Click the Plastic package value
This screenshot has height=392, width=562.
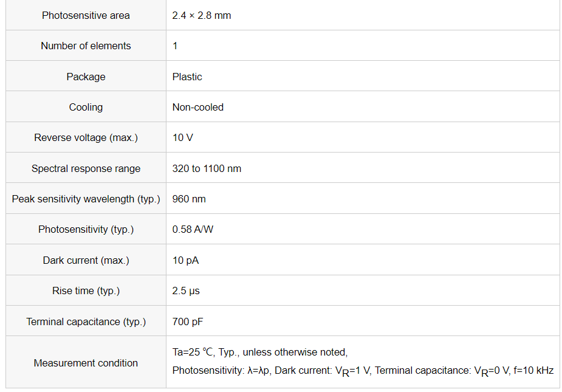click(x=187, y=77)
